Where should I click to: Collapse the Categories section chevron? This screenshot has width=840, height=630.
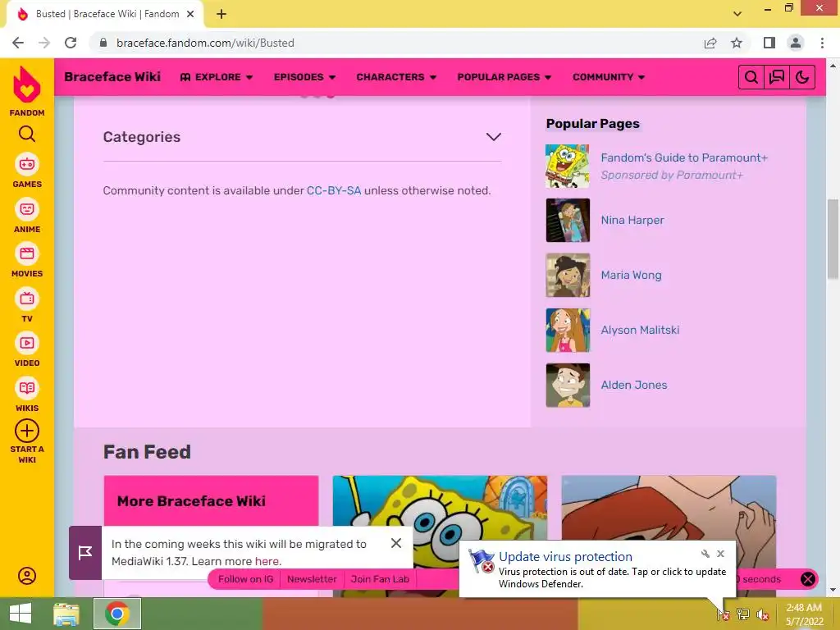click(x=493, y=137)
